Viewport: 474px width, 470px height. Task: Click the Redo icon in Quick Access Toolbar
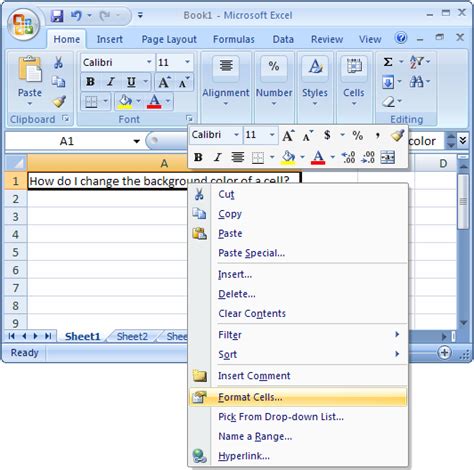[x=104, y=16]
